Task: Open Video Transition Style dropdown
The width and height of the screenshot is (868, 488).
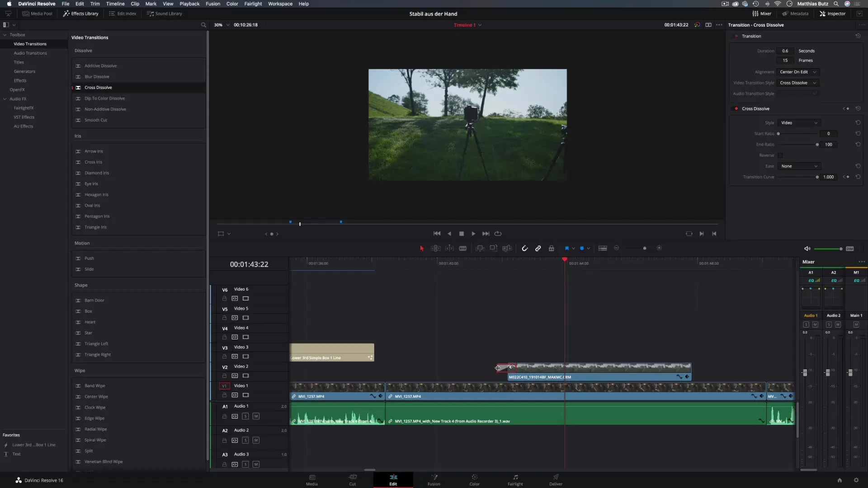Action: coord(798,83)
